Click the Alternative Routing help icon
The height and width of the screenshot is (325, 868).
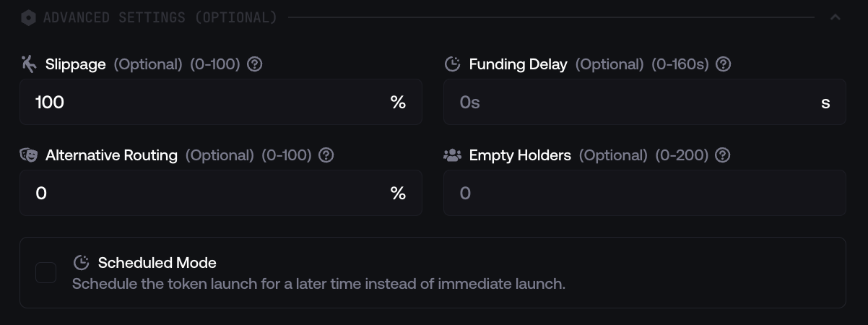(x=326, y=155)
